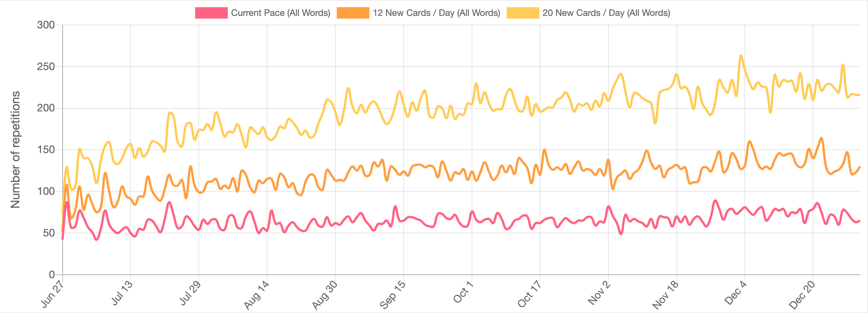The image size is (868, 313).
Task: Click the 'Number of repetitions' axis title
Action: pyautogui.click(x=16, y=150)
